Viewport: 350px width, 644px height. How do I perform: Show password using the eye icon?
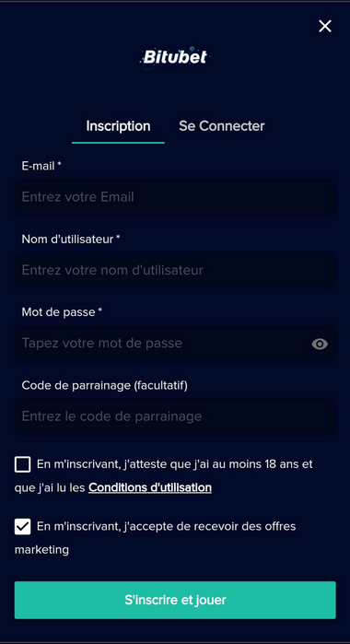(x=320, y=344)
